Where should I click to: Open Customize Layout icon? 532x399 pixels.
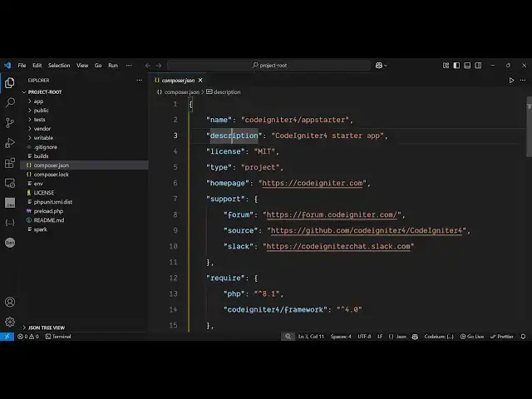[x=446, y=65]
